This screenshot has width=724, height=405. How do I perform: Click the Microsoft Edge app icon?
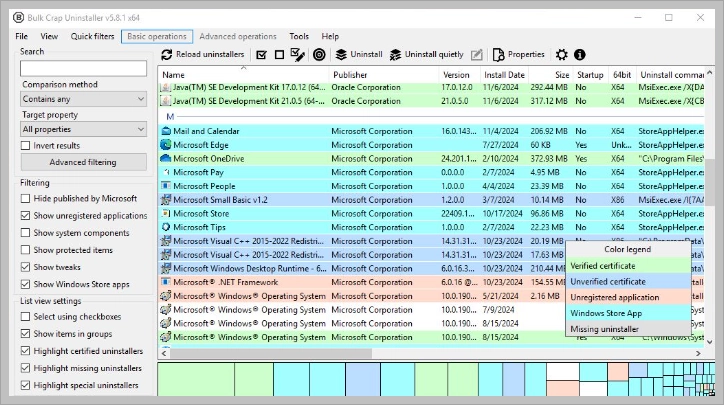[x=166, y=145]
